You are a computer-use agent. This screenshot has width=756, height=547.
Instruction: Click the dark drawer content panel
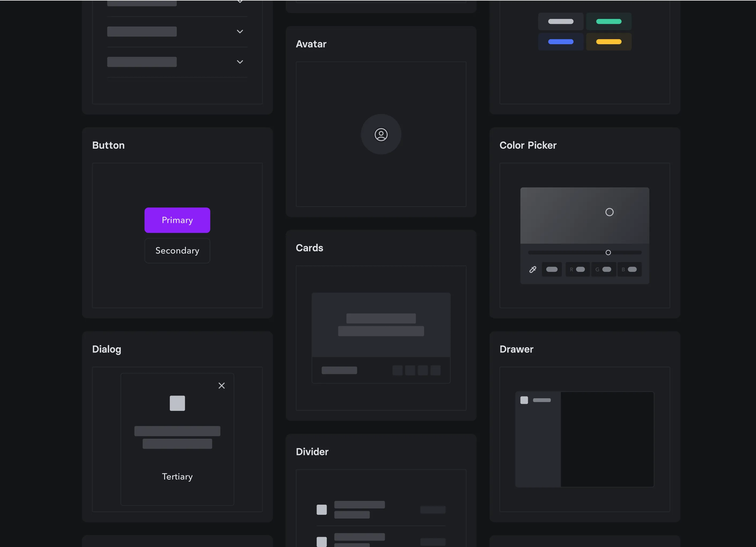coord(607,439)
